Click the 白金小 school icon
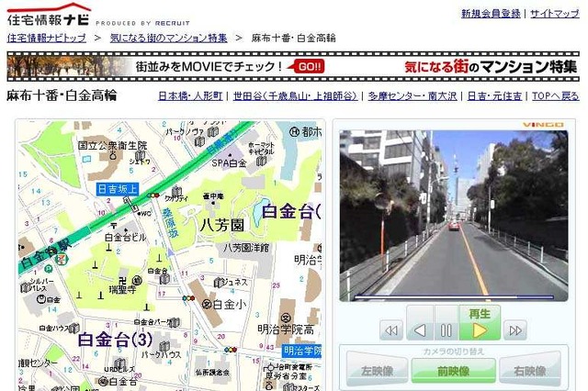The image size is (588, 391). click(x=206, y=305)
